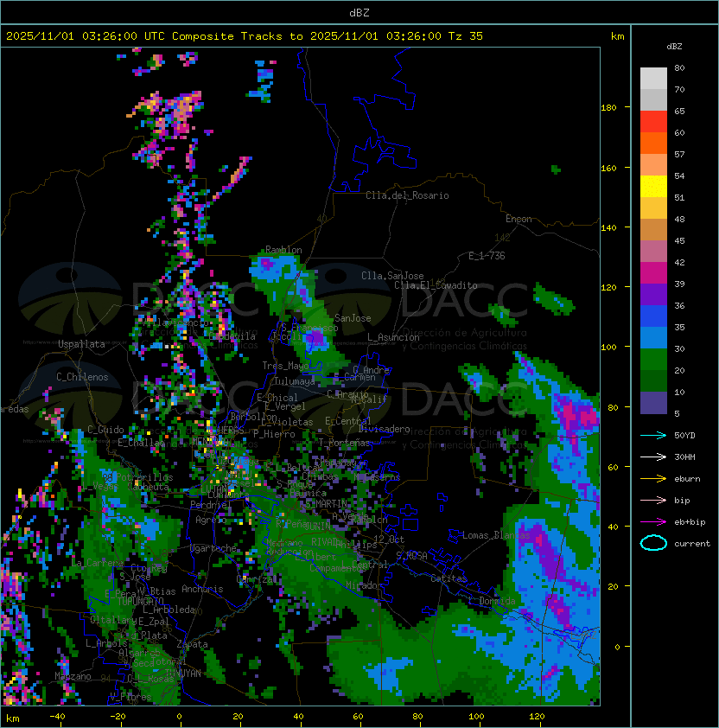Click the 'Encon' place label
Screen dimensions: 719x728
pyautogui.click(x=519, y=219)
